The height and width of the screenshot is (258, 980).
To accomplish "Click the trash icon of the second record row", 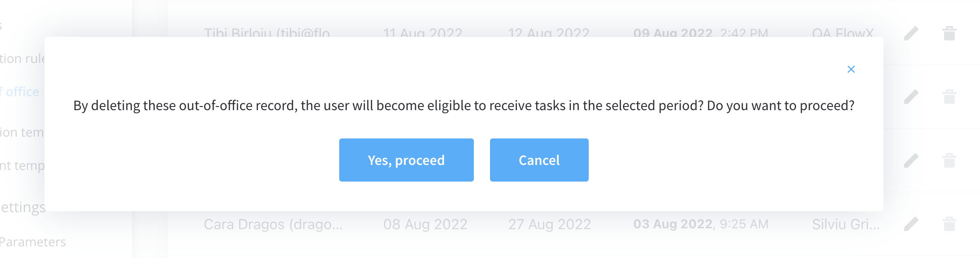I will pyautogui.click(x=949, y=97).
